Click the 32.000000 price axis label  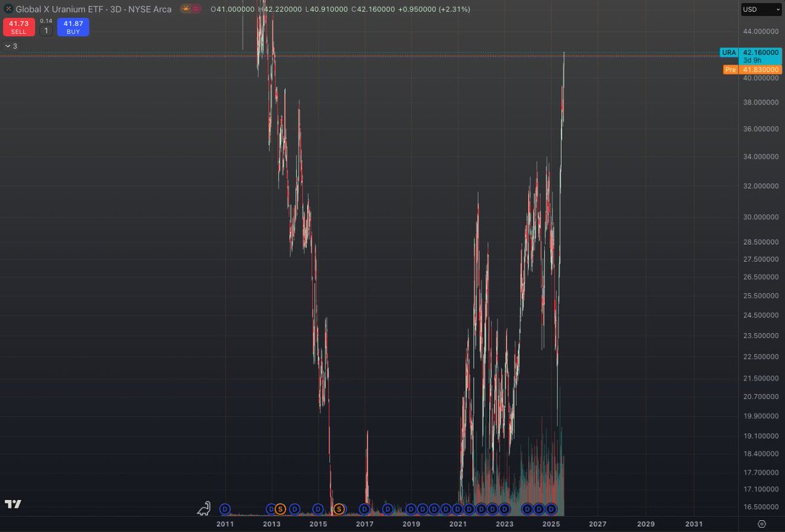760,186
